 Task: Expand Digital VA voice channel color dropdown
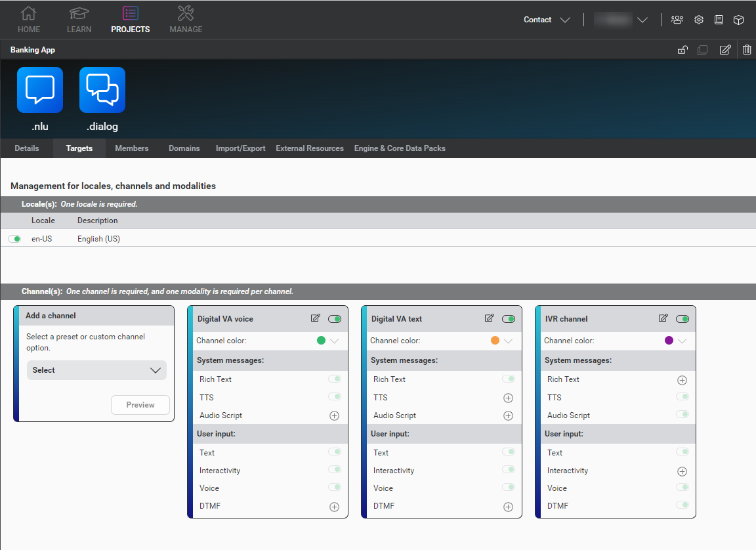334,341
